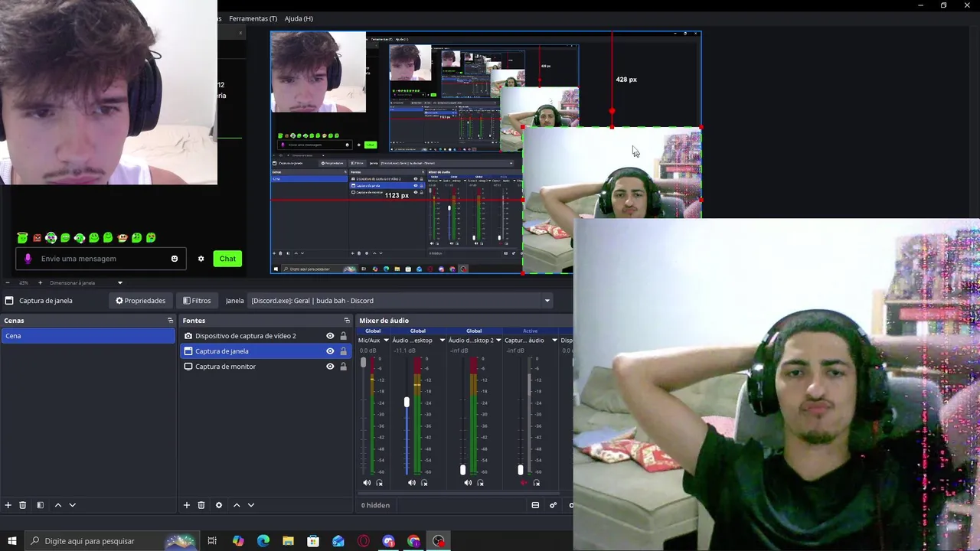Remove the selected source with trash icon
Image resolution: width=980 pixels, height=551 pixels.
pyautogui.click(x=201, y=505)
